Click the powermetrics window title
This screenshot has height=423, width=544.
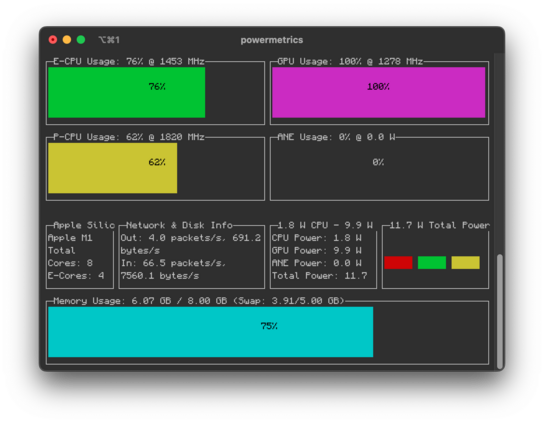(x=272, y=40)
